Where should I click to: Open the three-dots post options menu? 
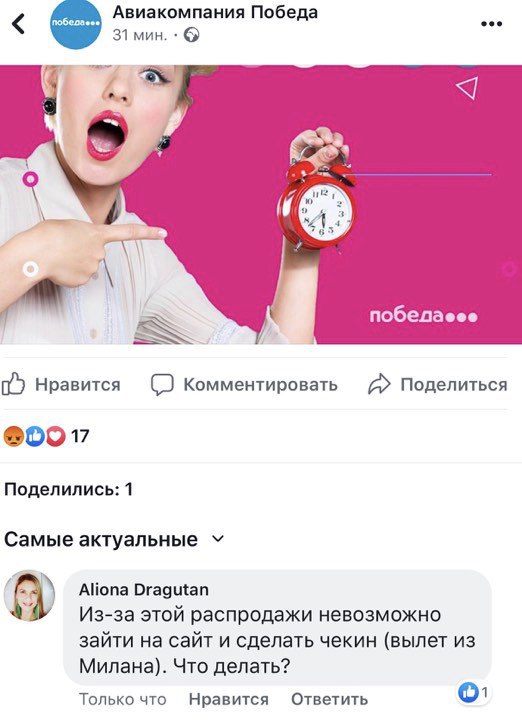491,24
